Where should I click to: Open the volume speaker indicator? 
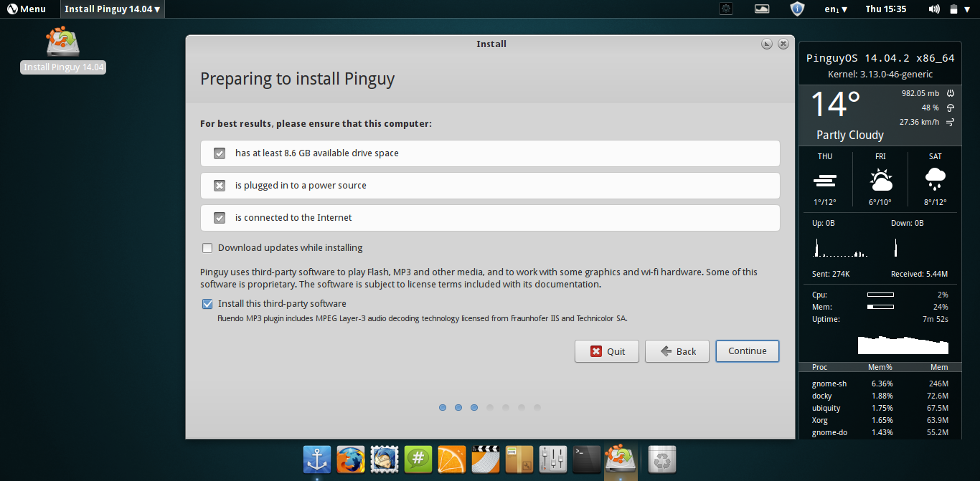pos(934,9)
